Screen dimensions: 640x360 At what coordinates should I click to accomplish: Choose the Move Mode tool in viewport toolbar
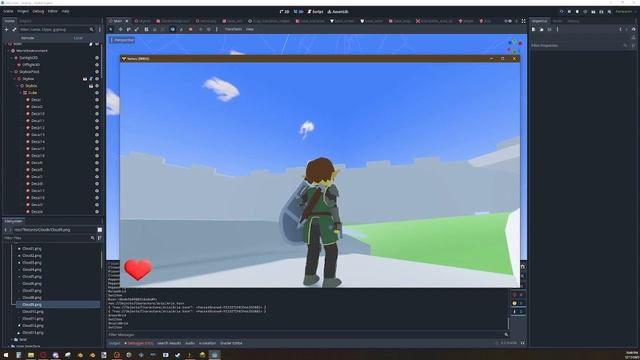pos(120,29)
